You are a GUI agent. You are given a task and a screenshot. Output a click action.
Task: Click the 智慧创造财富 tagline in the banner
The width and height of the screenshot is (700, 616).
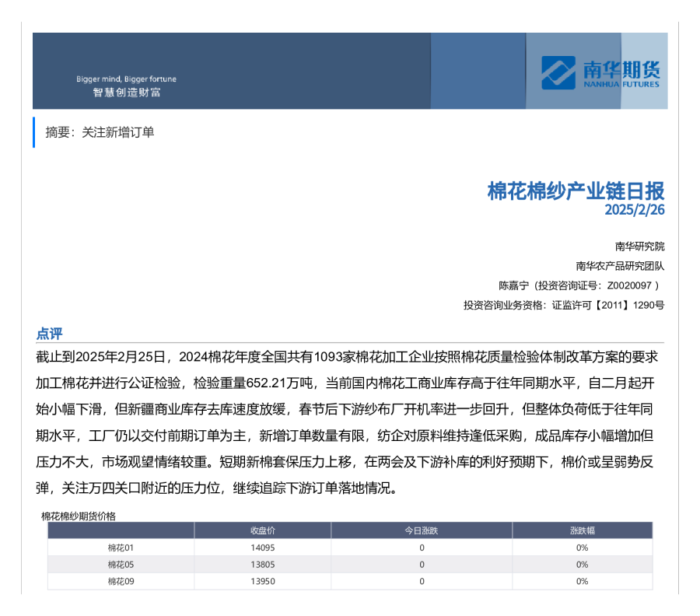tap(126, 93)
